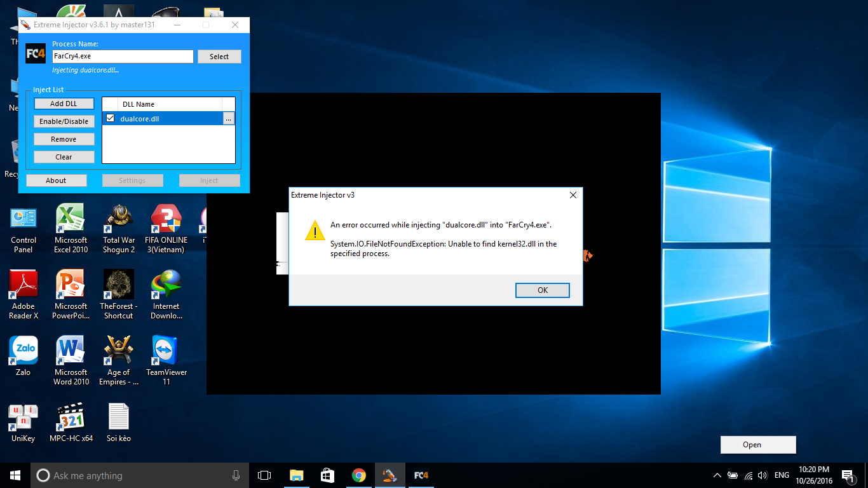Click the Task View icon
This screenshot has width=868, height=488.
[264, 475]
